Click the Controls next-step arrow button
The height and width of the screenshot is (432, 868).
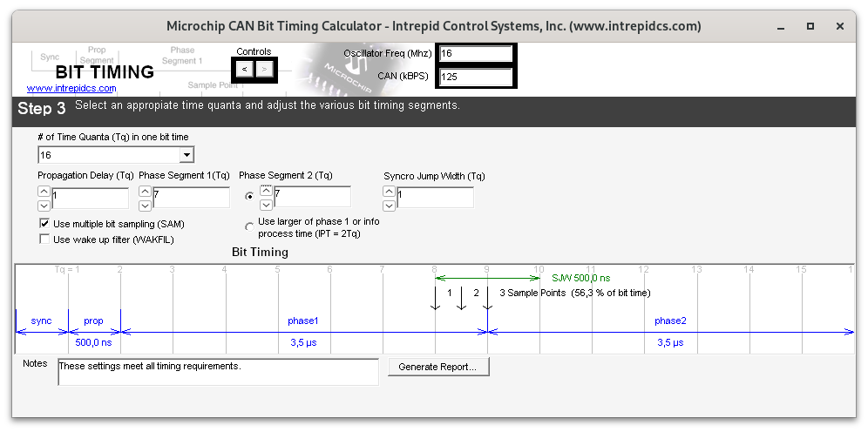(265, 69)
